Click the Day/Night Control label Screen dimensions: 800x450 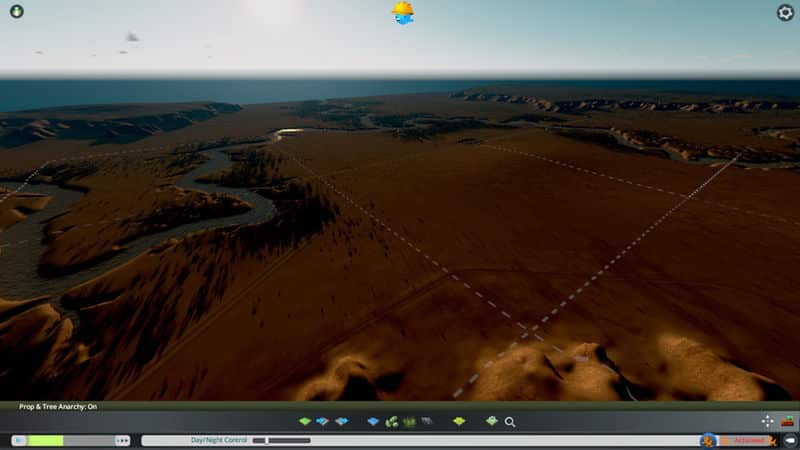[x=218, y=440]
